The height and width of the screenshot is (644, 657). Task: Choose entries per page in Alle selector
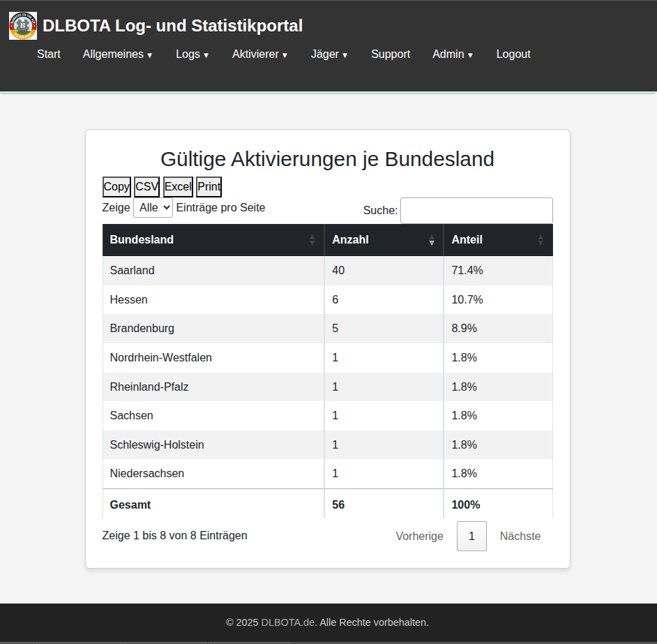[x=153, y=208]
